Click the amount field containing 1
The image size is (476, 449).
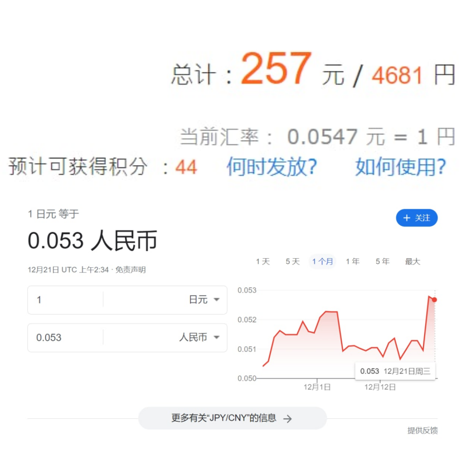[66, 300]
